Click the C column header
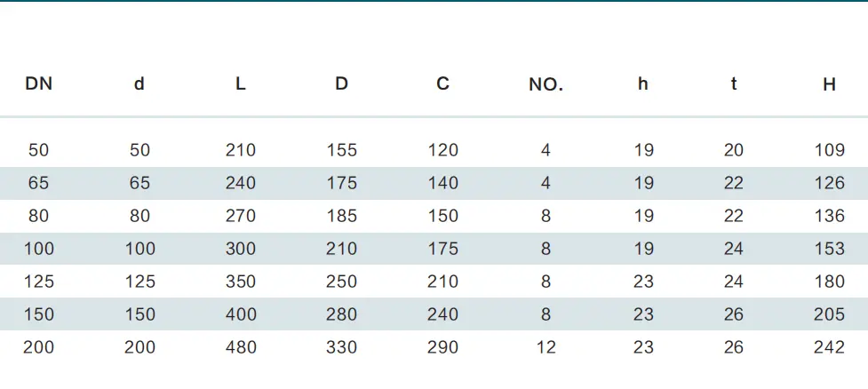The height and width of the screenshot is (389, 868). click(442, 84)
